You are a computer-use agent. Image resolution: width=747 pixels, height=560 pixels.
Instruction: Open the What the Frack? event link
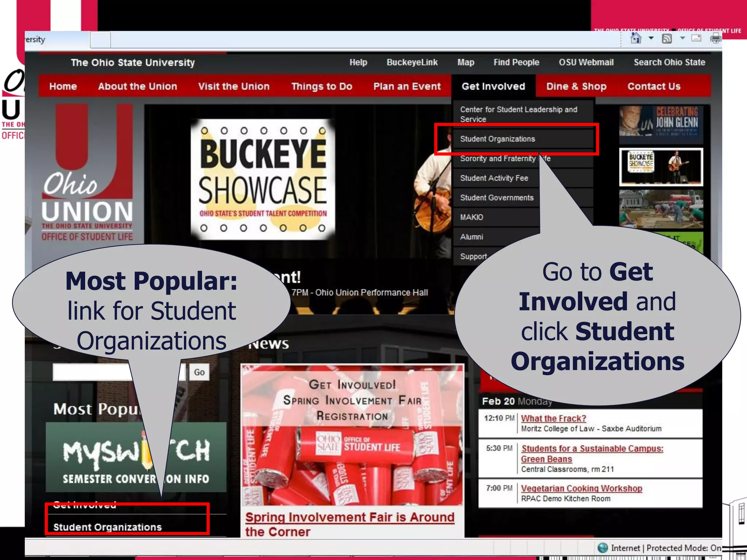coord(553,418)
